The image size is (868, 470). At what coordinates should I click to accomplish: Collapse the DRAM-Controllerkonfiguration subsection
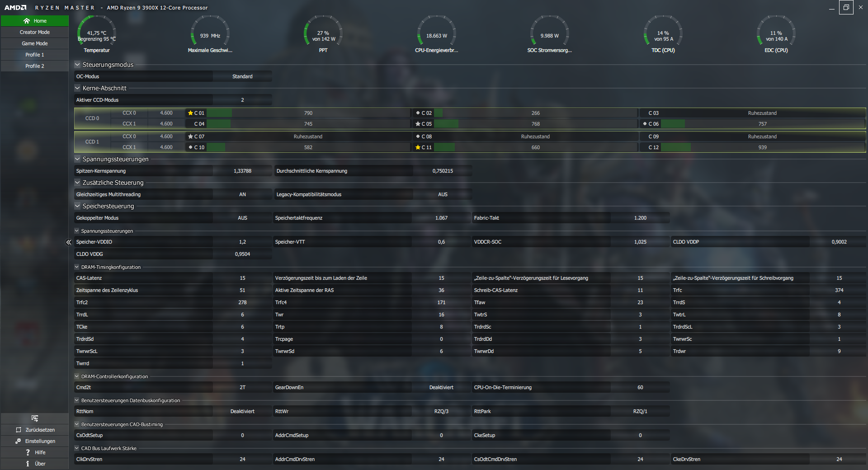pos(77,376)
